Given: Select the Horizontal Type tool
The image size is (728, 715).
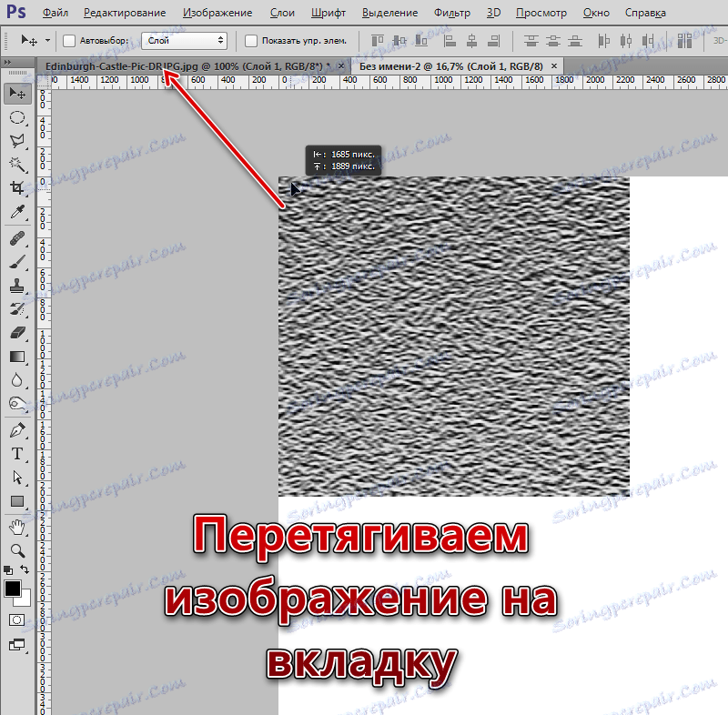Looking at the screenshot, I should click(17, 454).
